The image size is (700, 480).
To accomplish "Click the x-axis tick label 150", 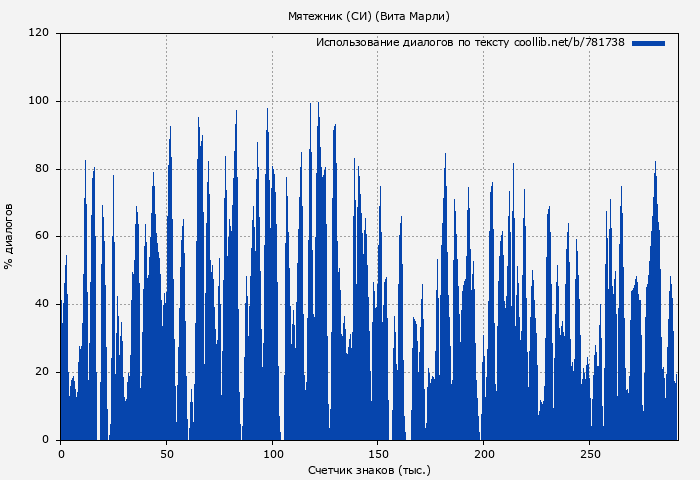I will 378,453.
